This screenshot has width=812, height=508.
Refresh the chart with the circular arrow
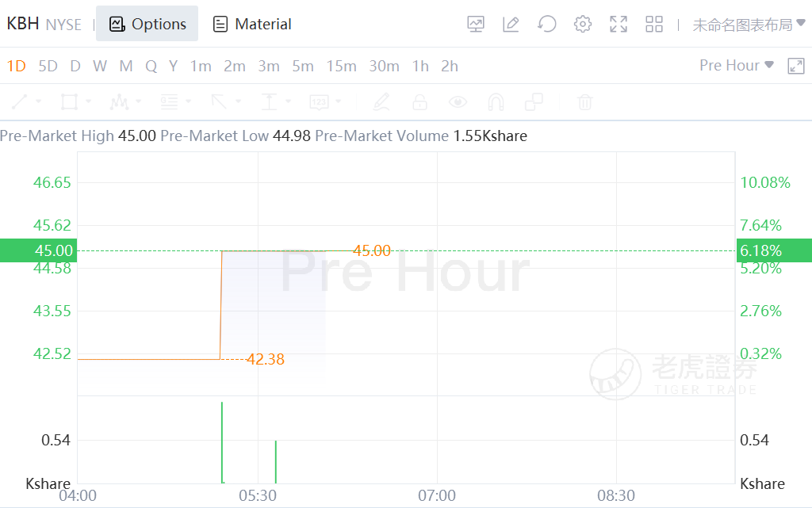pyautogui.click(x=546, y=25)
